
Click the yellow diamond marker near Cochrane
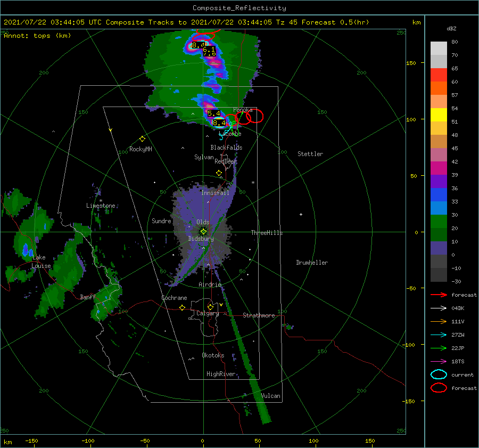pyautogui.click(x=182, y=307)
